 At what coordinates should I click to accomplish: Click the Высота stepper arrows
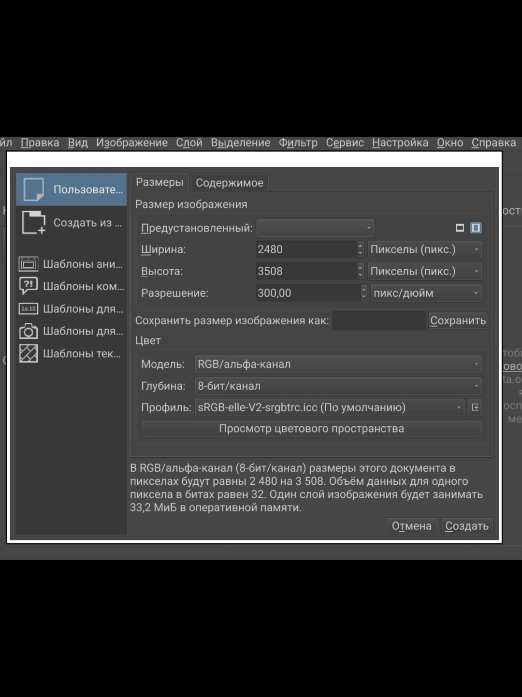tap(361, 271)
